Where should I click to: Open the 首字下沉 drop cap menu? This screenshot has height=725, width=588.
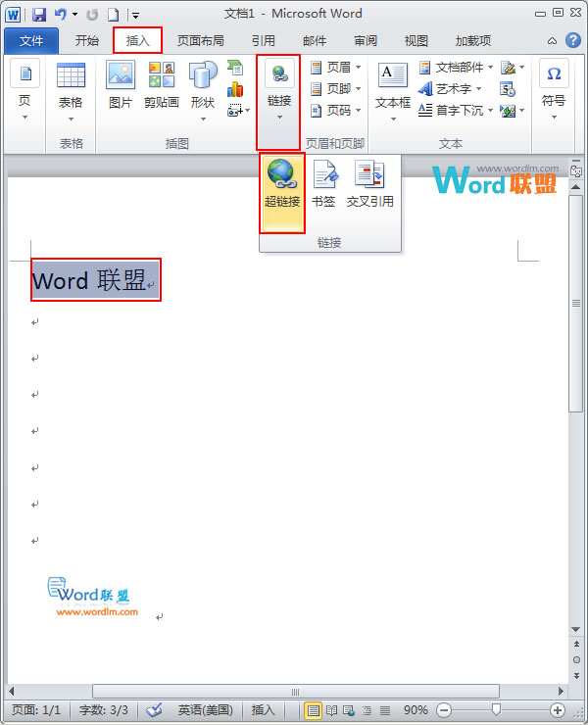click(x=456, y=111)
